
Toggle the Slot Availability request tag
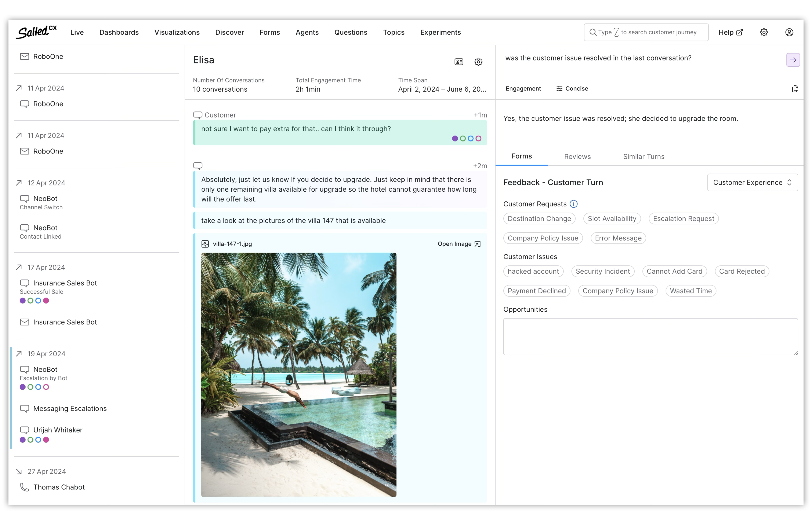[x=612, y=219]
